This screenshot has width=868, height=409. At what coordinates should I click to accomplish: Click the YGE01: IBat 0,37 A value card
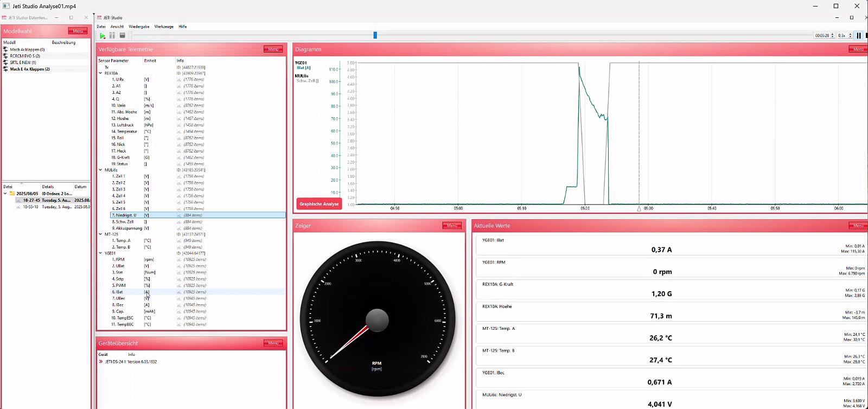671,246
